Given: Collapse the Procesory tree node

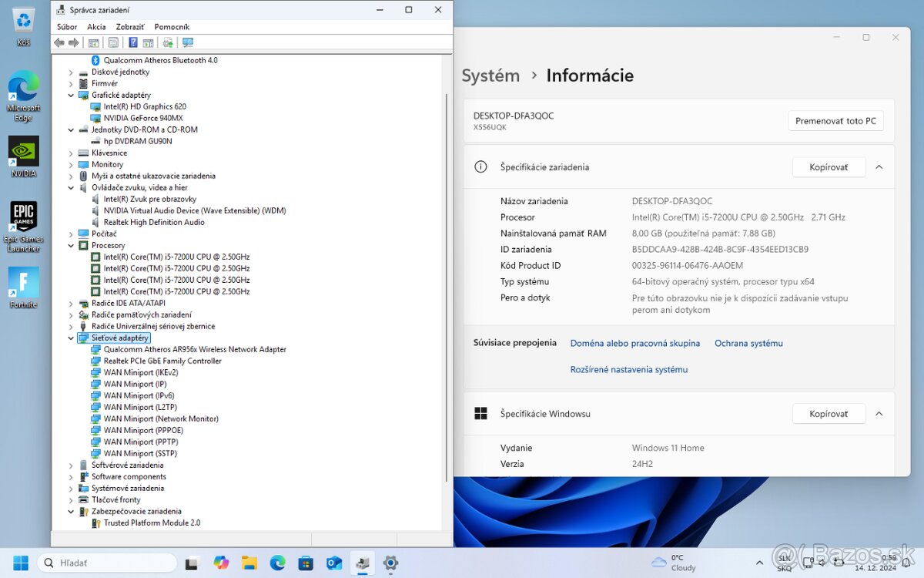Looking at the screenshot, I should point(71,245).
